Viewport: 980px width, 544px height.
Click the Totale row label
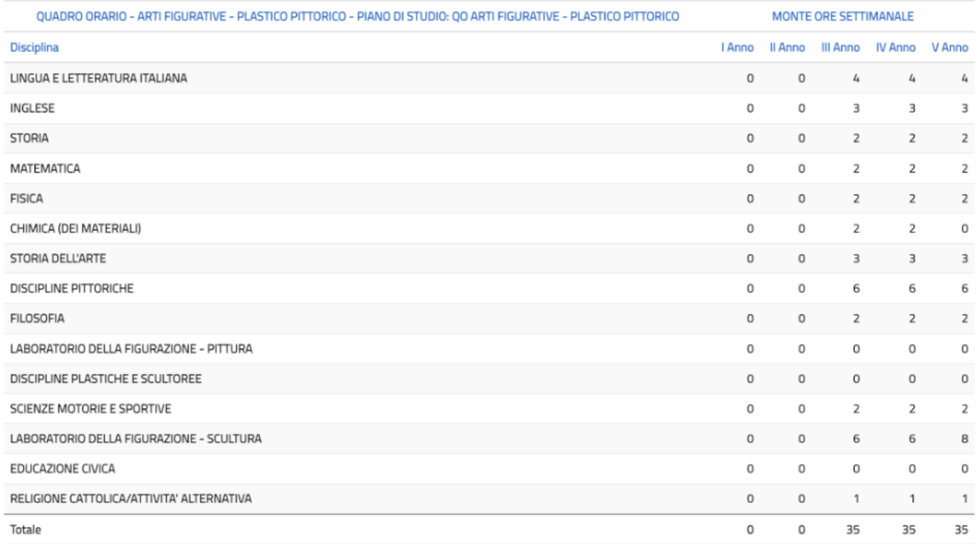tap(26, 530)
